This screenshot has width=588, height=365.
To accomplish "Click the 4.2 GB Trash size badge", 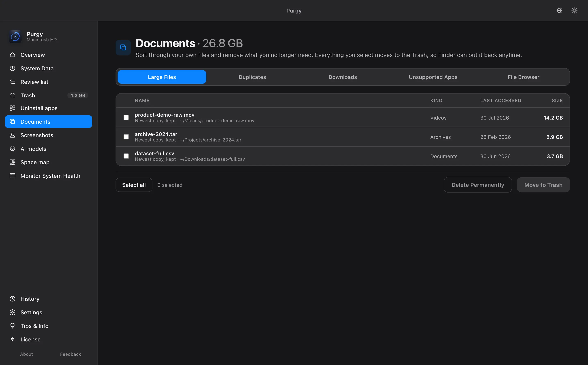I will 78,95.
